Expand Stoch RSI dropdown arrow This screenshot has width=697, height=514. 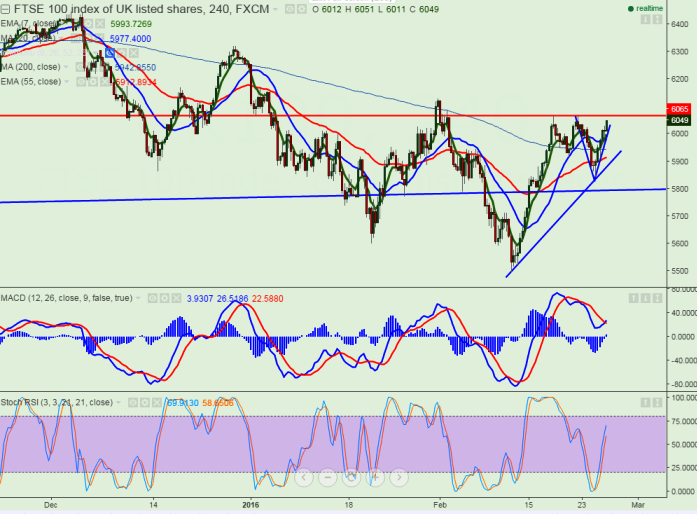coord(119,403)
